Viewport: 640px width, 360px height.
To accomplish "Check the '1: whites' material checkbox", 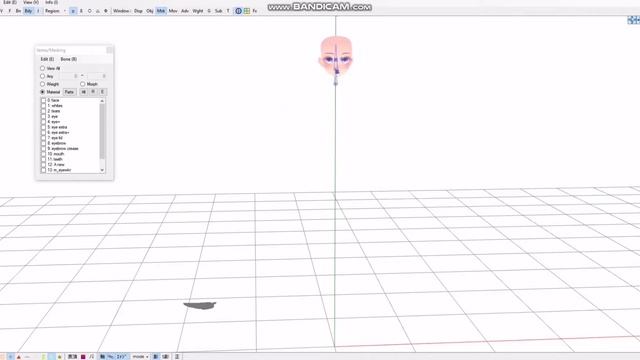I will point(43,106).
